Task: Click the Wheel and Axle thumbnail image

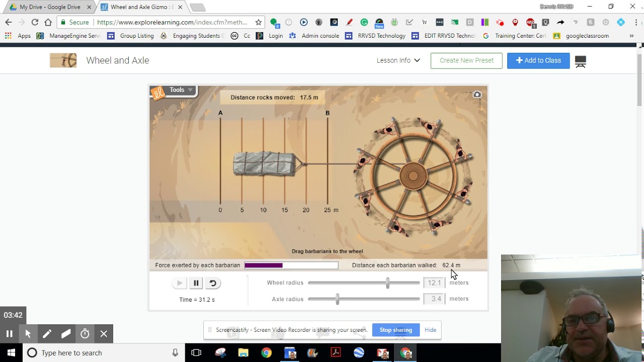Action: coord(63,60)
